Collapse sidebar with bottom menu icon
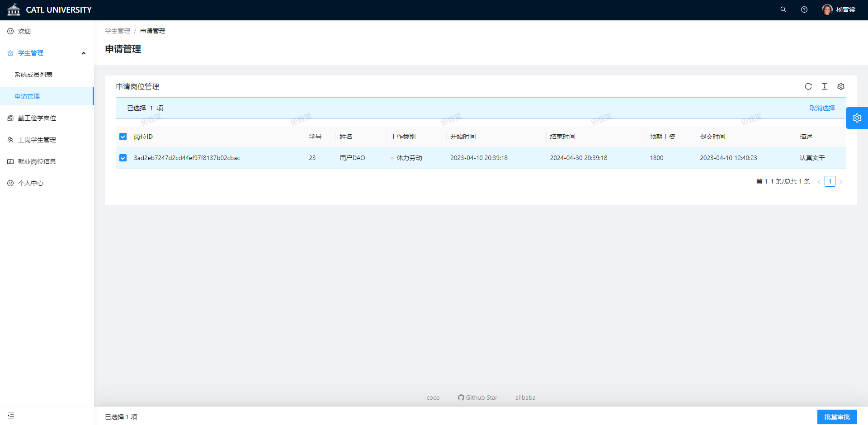Image resolution: width=868 pixels, height=425 pixels. [11, 416]
